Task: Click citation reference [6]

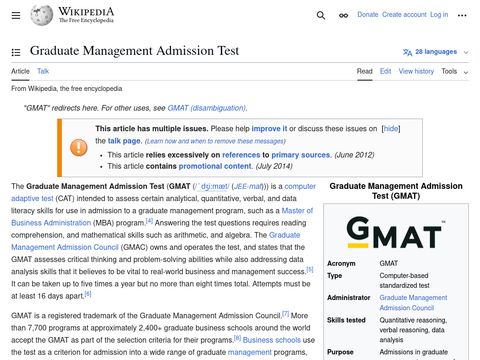Action: click(x=88, y=294)
